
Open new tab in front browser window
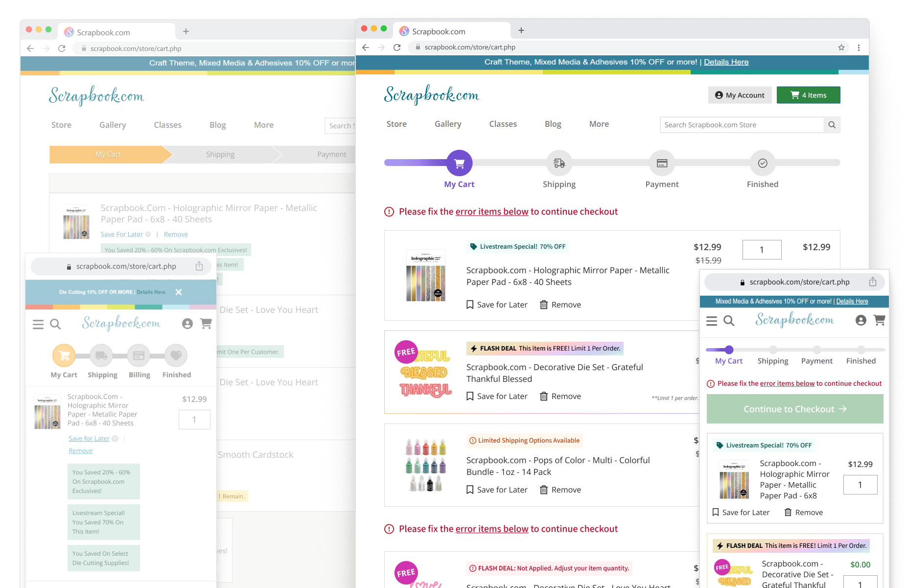click(521, 30)
